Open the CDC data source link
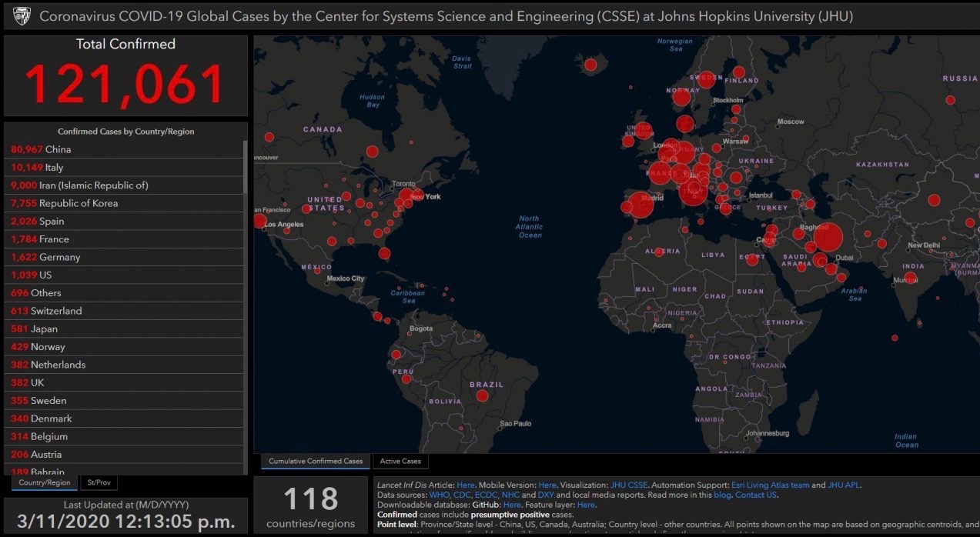Screen dimensions: 980x537 pos(462,495)
